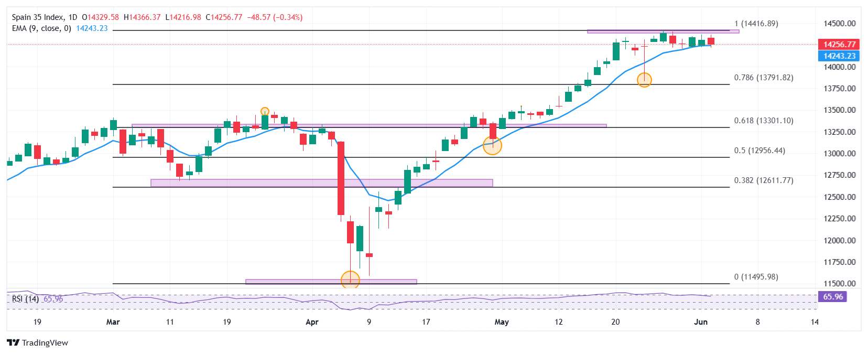The width and height of the screenshot is (868, 354).
Task: Select the red current price tag 14256.77
Action: pyautogui.click(x=839, y=45)
